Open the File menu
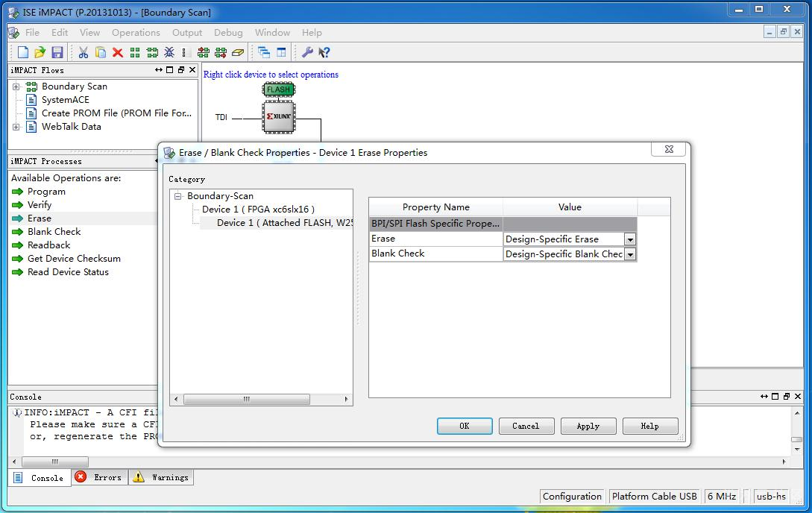This screenshot has width=812, height=513. click(32, 33)
